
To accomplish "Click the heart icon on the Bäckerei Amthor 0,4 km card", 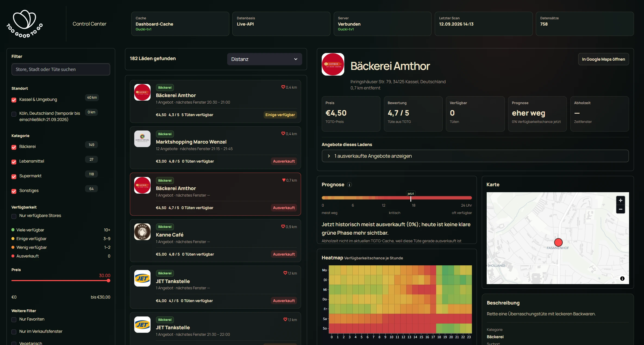I will 283,87.
